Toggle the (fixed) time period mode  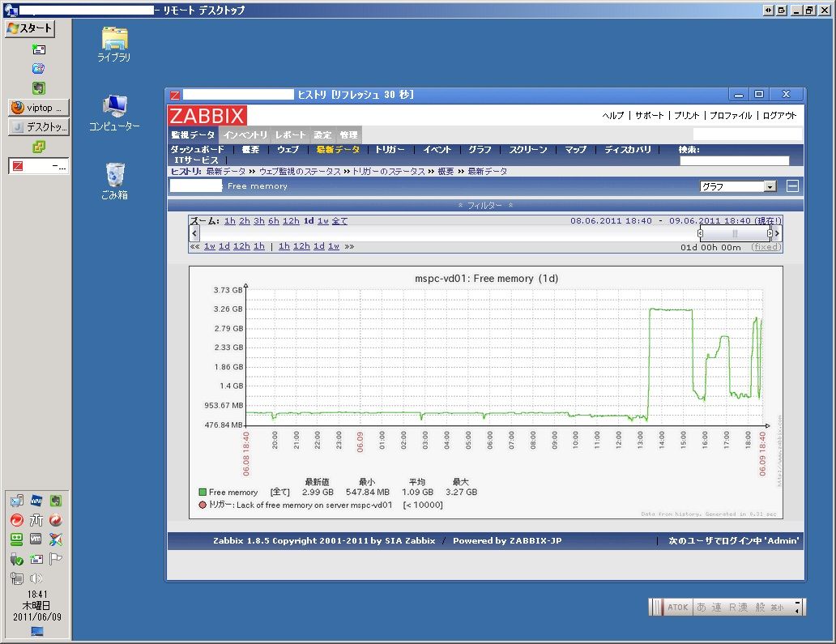[765, 247]
